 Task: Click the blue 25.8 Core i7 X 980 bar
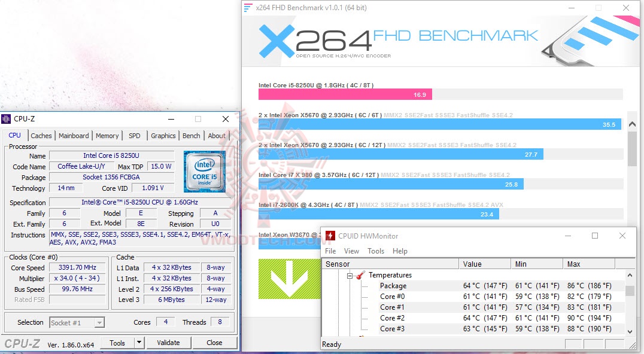coord(391,184)
